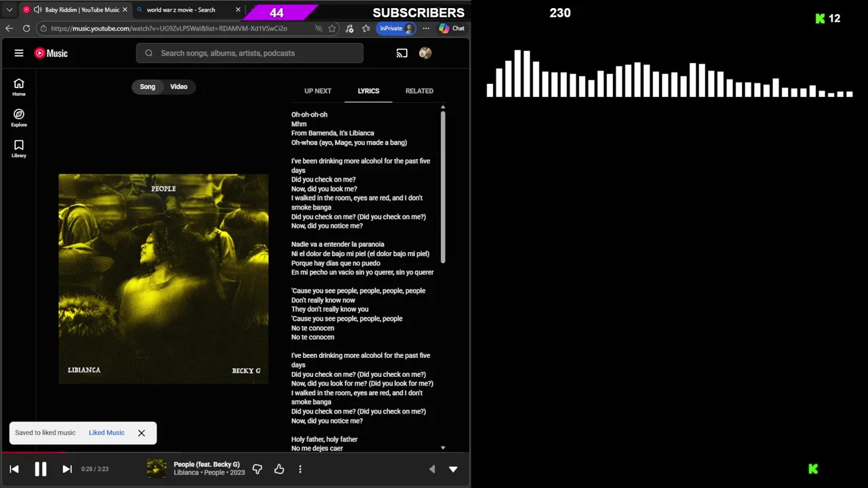868x488 pixels.
Task: Pause the playing song
Action: point(41,469)
